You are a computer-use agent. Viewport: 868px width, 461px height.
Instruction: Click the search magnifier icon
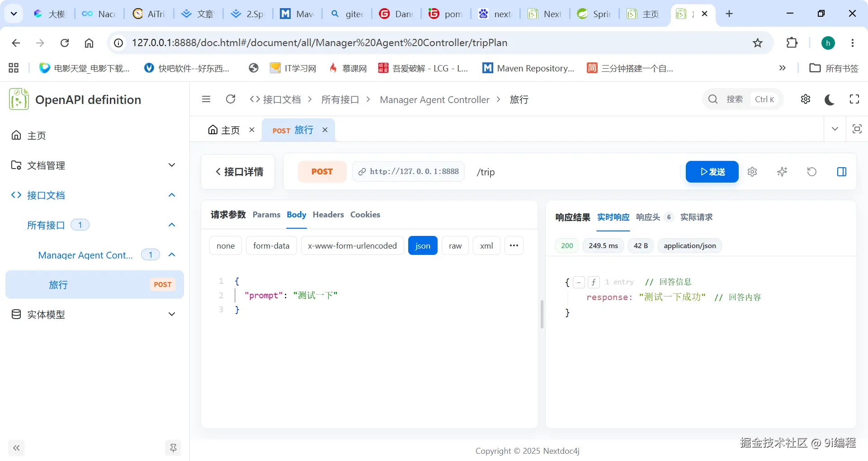(x=713, y=99)
